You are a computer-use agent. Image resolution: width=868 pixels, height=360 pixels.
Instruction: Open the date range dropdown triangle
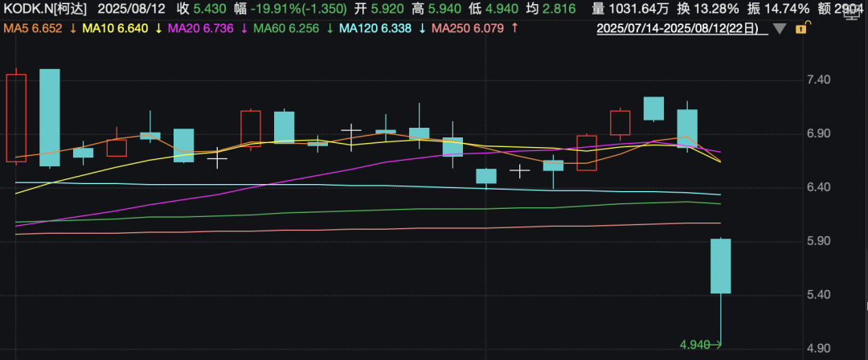(778, 30)
